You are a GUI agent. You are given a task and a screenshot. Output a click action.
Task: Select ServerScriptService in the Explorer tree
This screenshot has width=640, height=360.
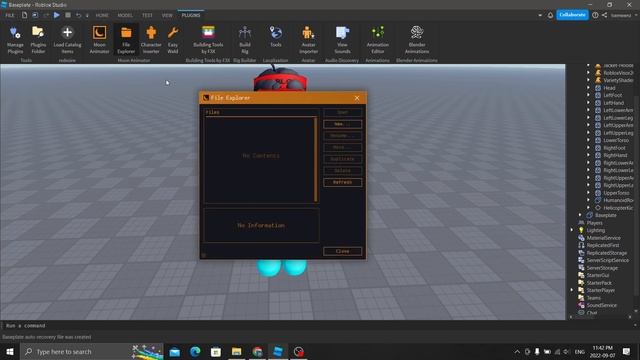pyautogui.click(x=607, y=260)
